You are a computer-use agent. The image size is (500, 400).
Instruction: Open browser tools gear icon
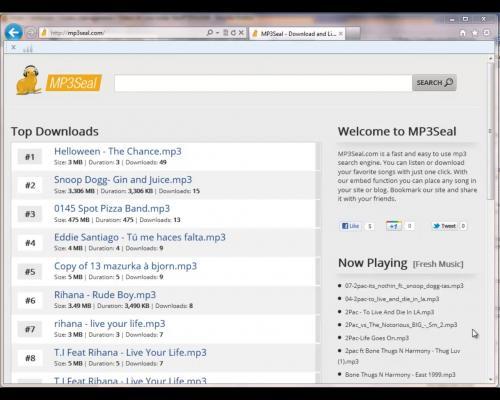486,33
